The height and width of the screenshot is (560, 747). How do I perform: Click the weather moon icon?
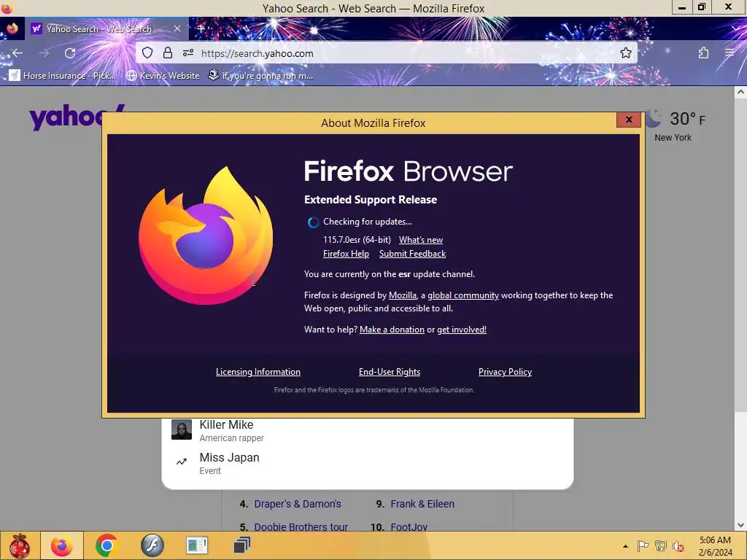[x=654, y=119]
